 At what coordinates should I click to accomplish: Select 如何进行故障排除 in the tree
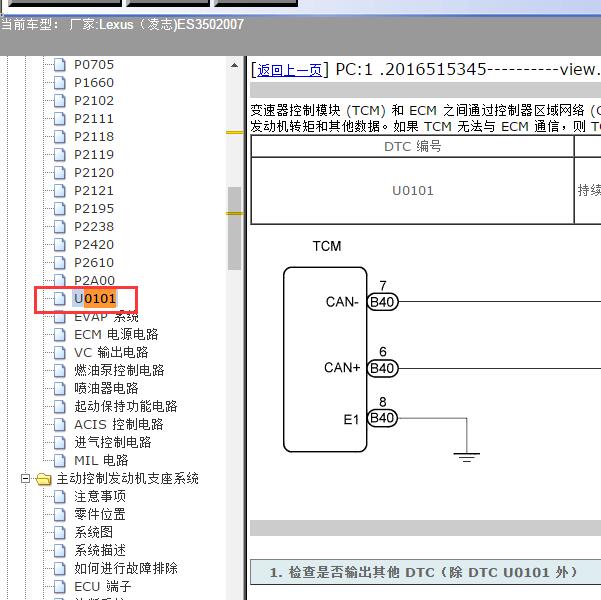126,569
